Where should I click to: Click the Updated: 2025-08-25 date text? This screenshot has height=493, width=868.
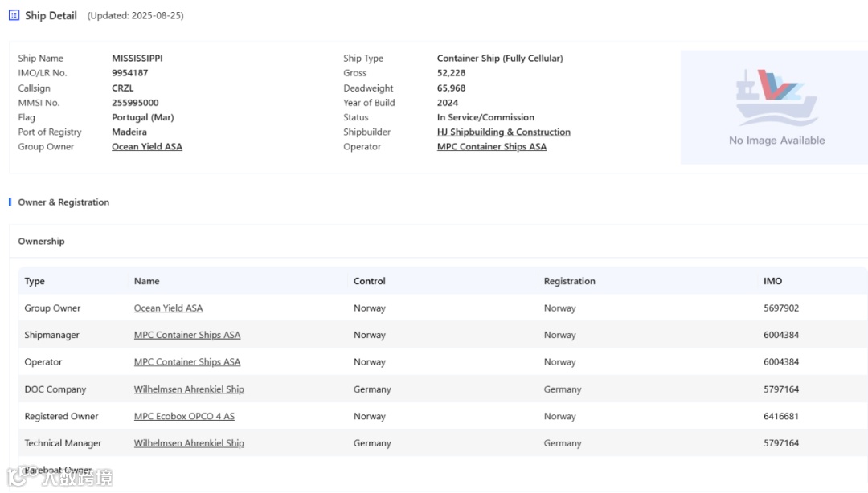(136, 16)
